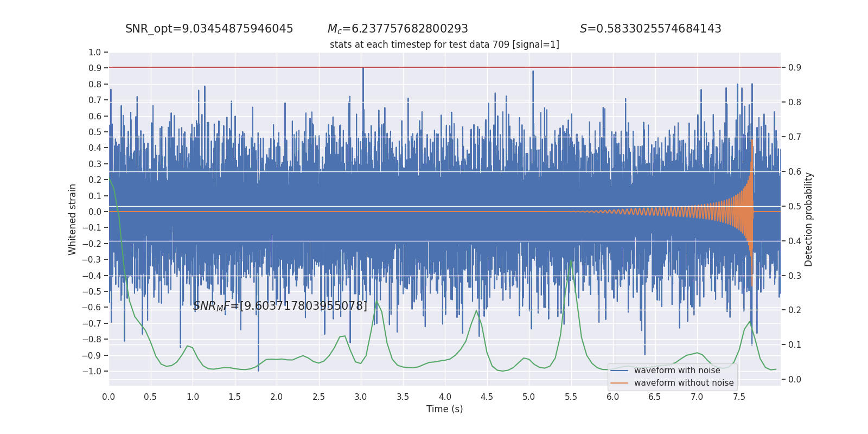Click the SNR_opt value text
The width and height of the screenshot is (868, 434).
[x=209, y=29]
